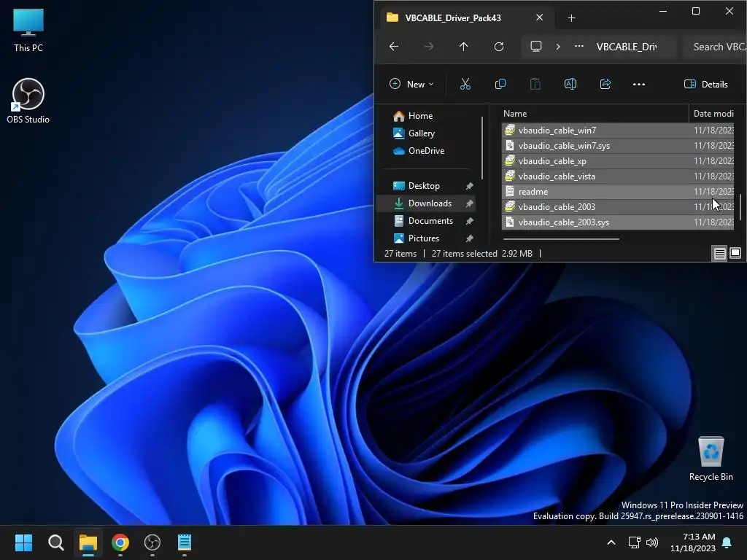The height and width of the screenshot is (560, 747).
Task: Click the PC monitor icon in address bar
Action: (536, 47)
